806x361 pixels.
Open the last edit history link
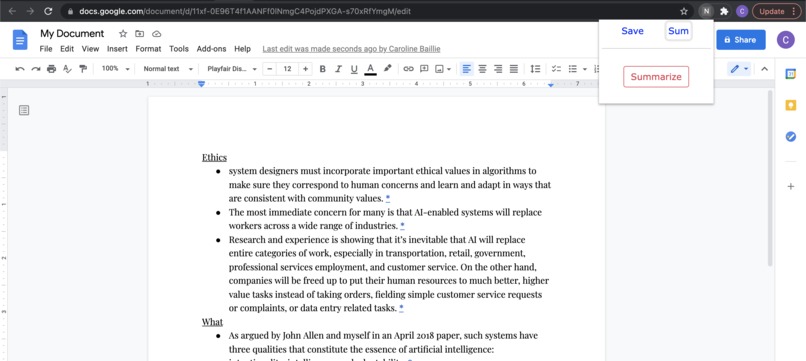[x=351, y=49]
